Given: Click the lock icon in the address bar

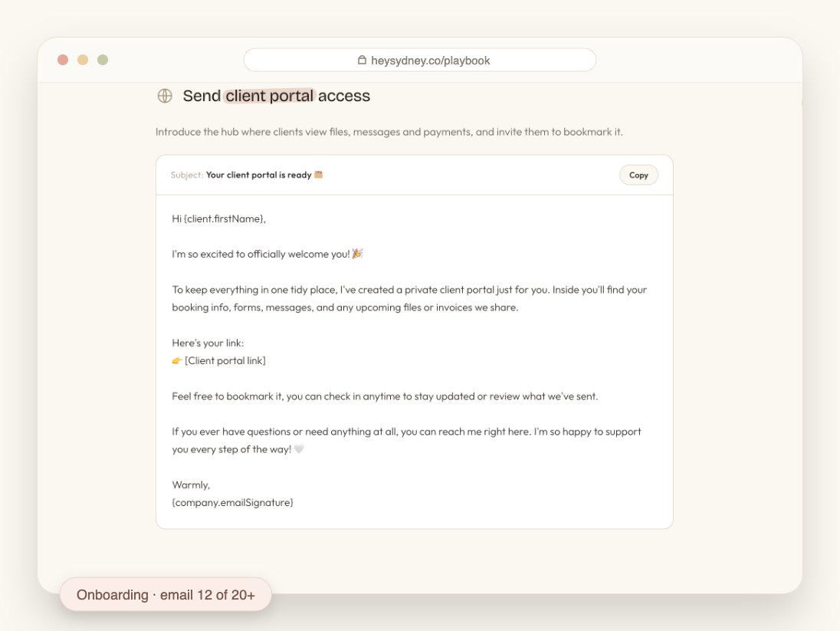Looking at the screenshot, I should tap(363, 60).
